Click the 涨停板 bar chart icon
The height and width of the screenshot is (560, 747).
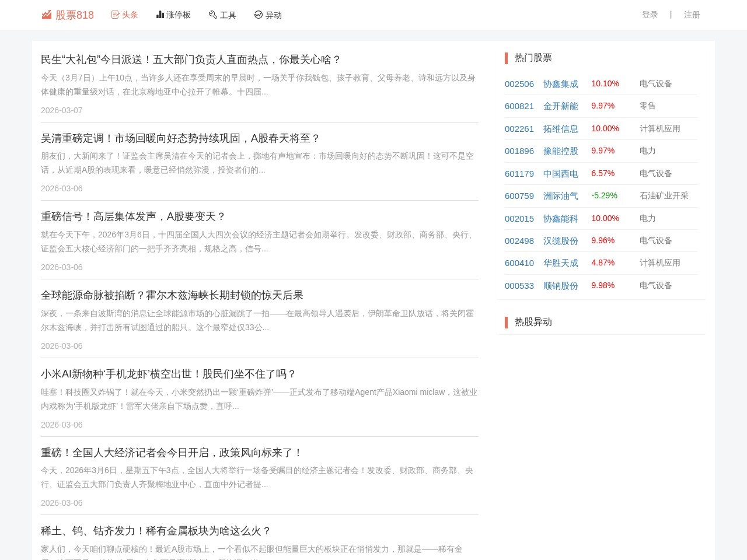tap(160, 15)
